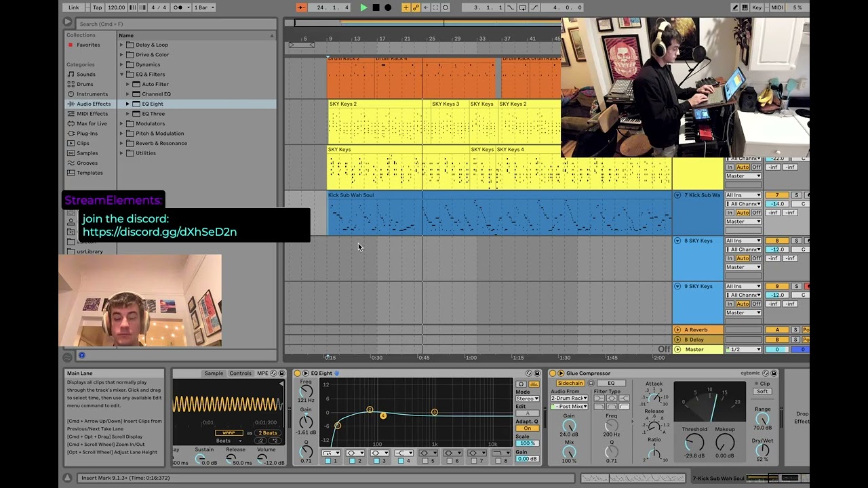868x488 pixels.
Task: Toggle the MIDI Arrangement Overdub plus icon
Action: (406, 7)
